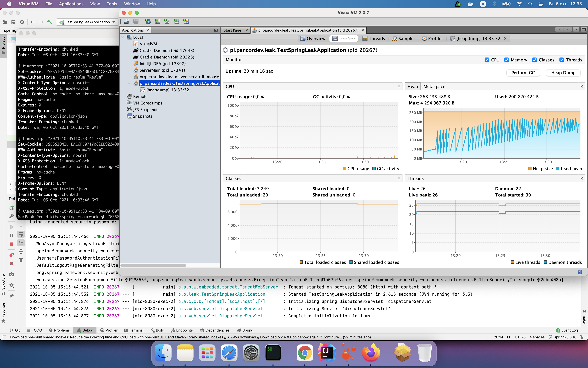588x368 pixels.
Task: Stop the debug session with red square
Action: point(11,244)
